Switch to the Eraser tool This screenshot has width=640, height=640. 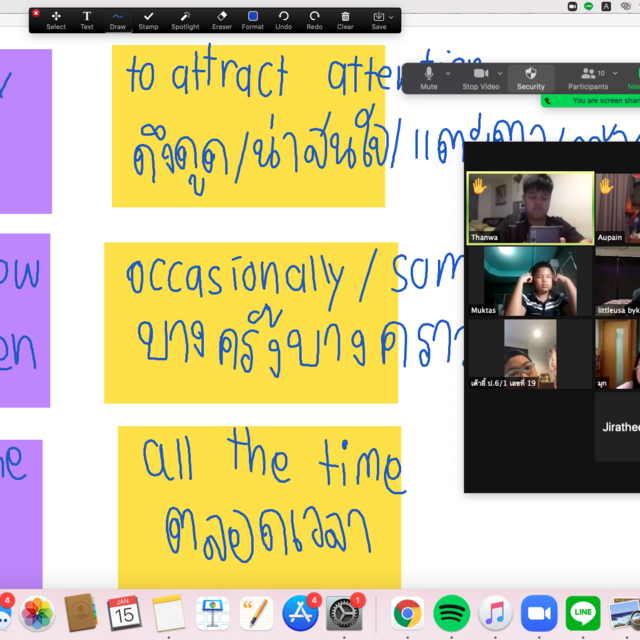(x=222, y=20)
